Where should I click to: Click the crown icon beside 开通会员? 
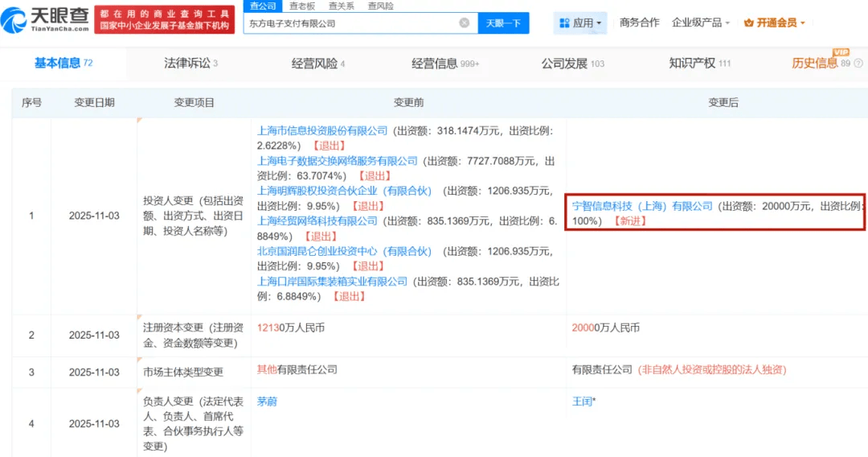(x=748, y=23)
